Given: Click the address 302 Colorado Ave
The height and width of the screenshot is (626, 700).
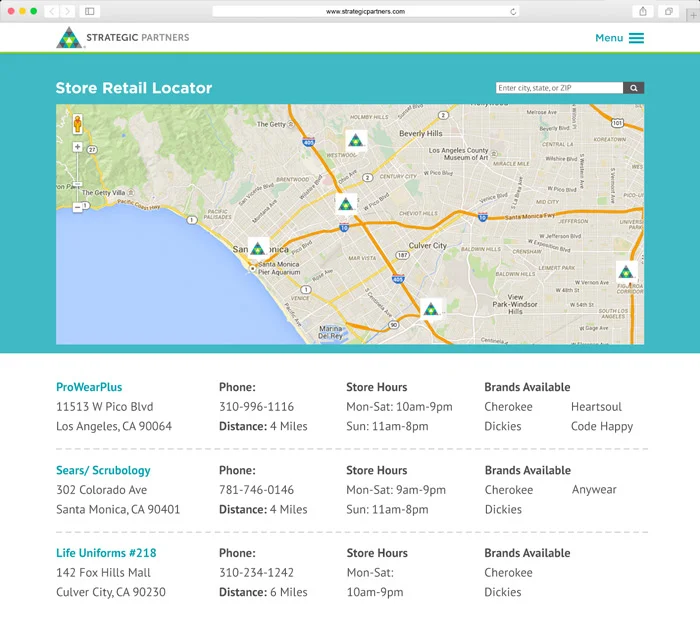Looking at the screenshot, I should pyautogui.click(x=101, y=490).
